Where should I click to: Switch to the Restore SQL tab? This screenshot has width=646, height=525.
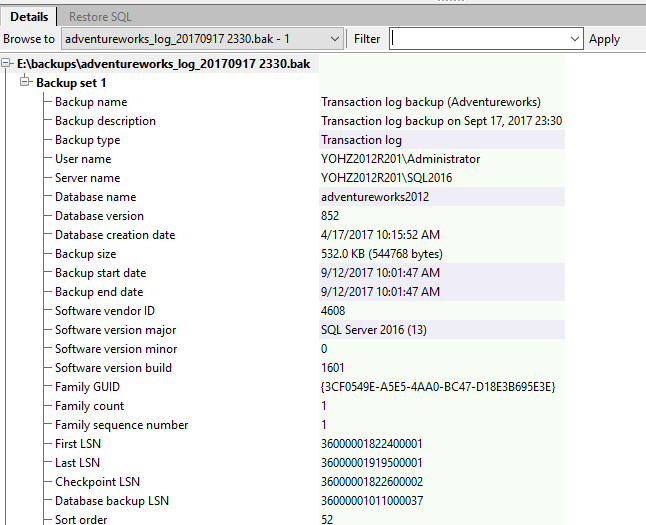[99, 17]
